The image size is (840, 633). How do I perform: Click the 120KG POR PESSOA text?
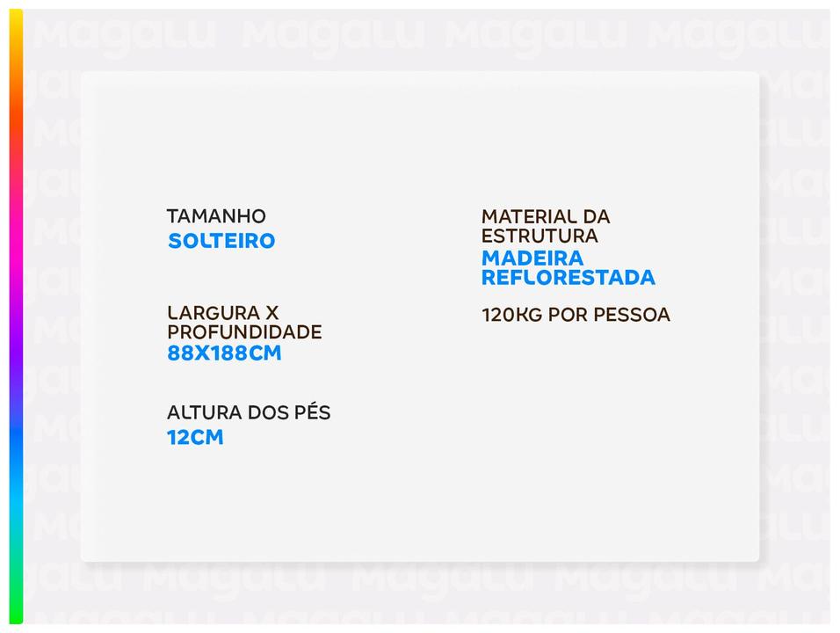click(576, 315)
